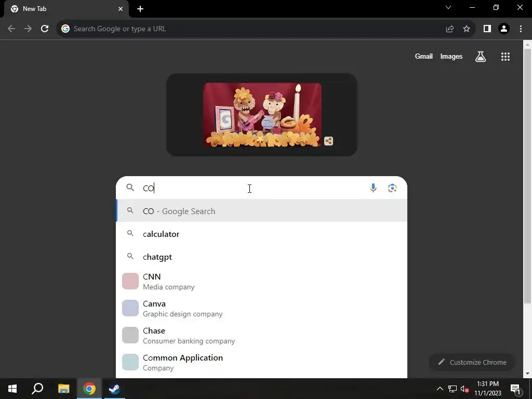Open the network tray icon

click(x=453, y=389)
